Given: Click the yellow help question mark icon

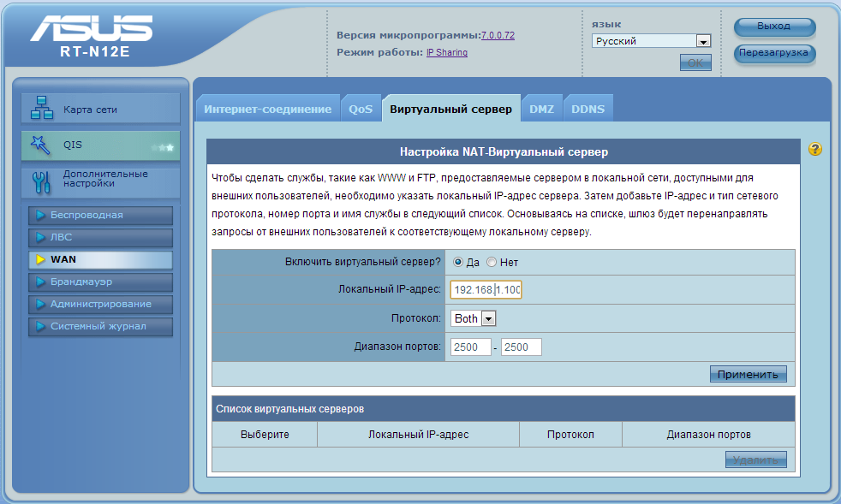Looking at the screenshot, I should 814,150.
